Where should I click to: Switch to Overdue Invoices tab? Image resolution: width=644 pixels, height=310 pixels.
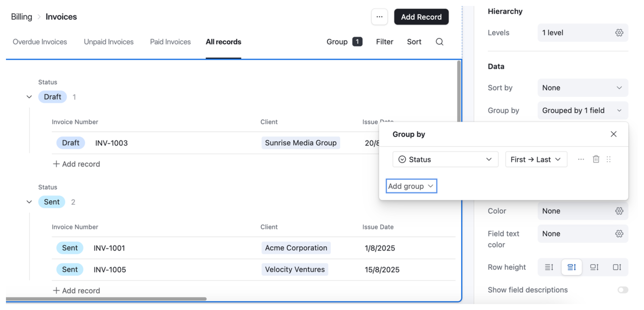coord(40,42)
